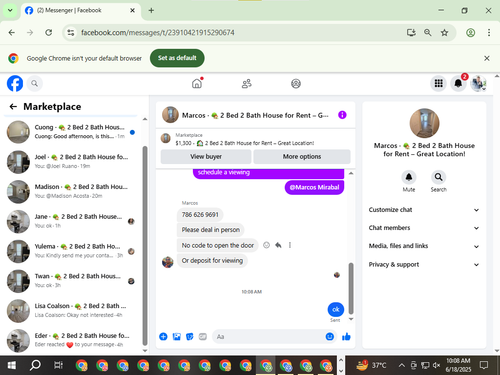The height and width of the screenshot is (375, 500).
Task: Open Chrome profile icon
Action: tap(471, 33)
